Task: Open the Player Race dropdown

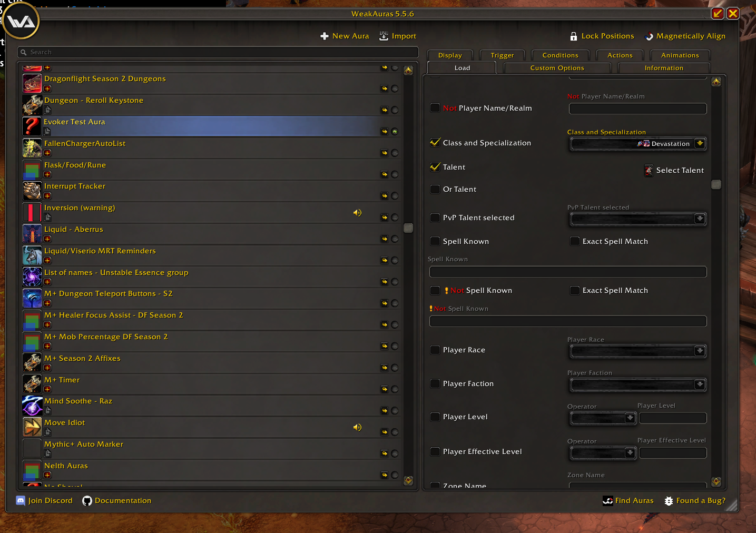Action: [x=700, y=351]
